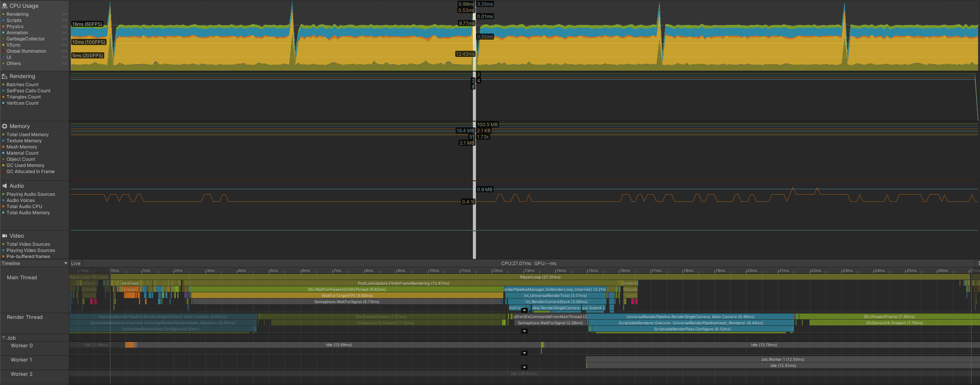The image size is (980, 385).
Task: Select ScriptableRenderPass.Configure (6.12ms) sample
Action: click(x=692, y=329)
